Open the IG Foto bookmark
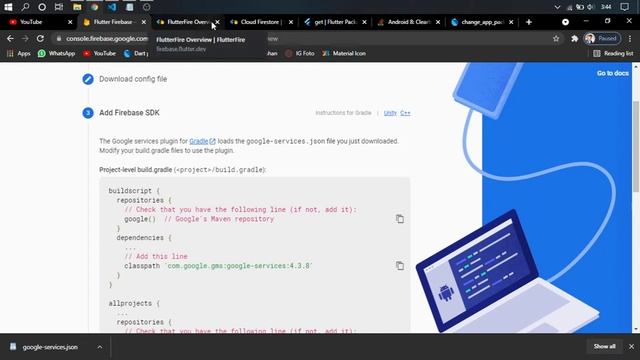 pyautogui.click(x=300, y=53)
